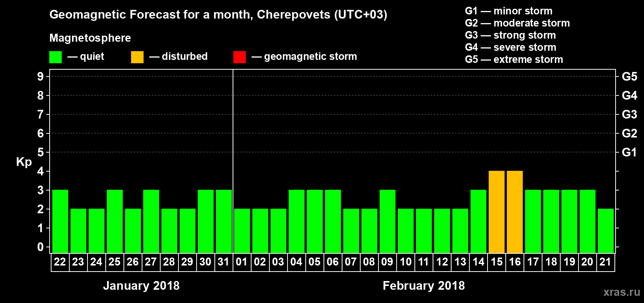The height and width of the screenshot is (303, 644).
Task: Click the G3 label on right axis
Action: 629,114
